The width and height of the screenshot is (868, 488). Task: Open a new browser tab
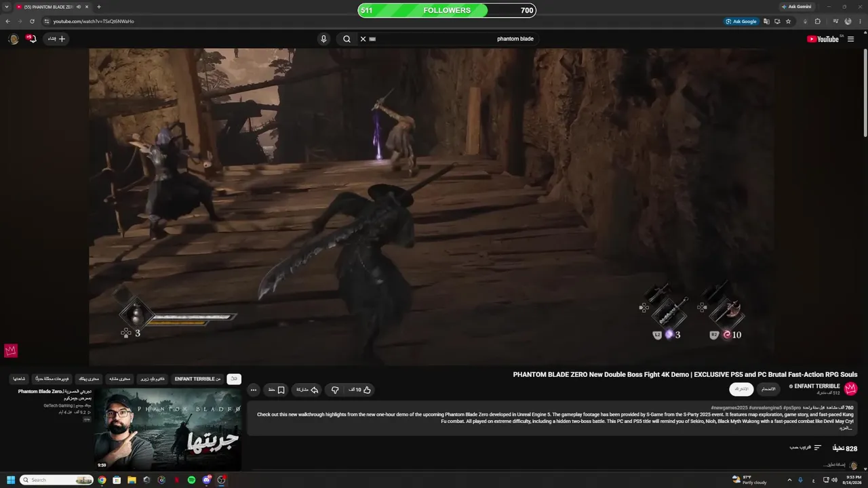point(99,7)
